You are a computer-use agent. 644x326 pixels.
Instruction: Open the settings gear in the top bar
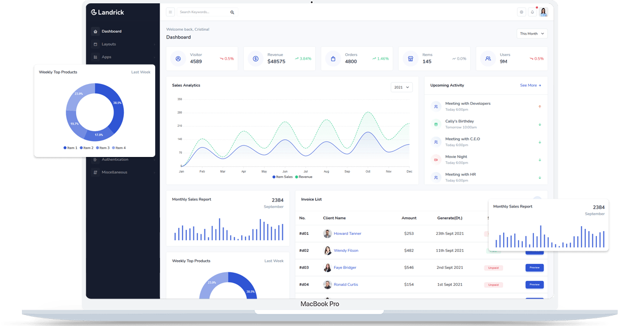(521, 12)
